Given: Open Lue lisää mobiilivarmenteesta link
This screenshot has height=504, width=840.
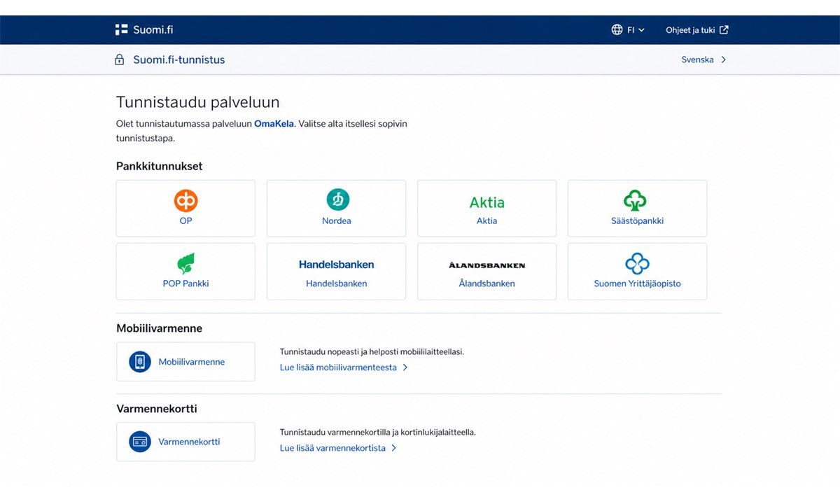Looking at the screenshot, I should coord(338,367).
